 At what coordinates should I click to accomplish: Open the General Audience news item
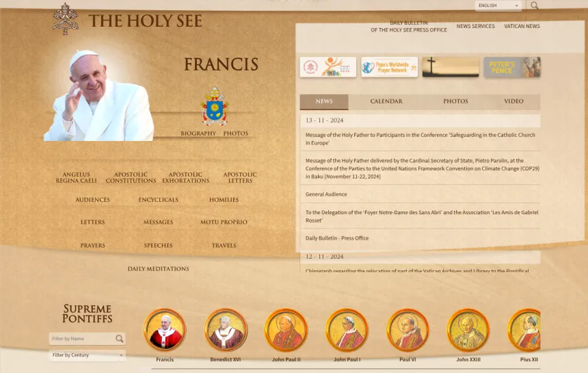(326, 194)
